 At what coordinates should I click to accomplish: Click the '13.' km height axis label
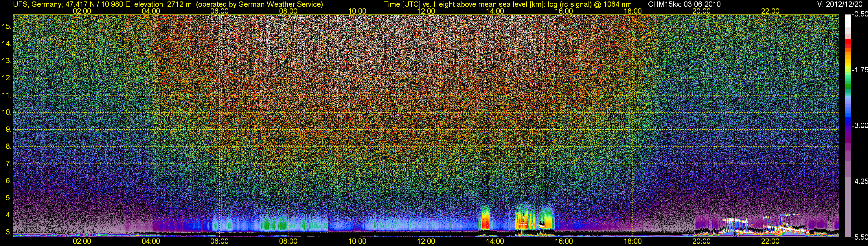pyautogui.click(x=7, y=61)
